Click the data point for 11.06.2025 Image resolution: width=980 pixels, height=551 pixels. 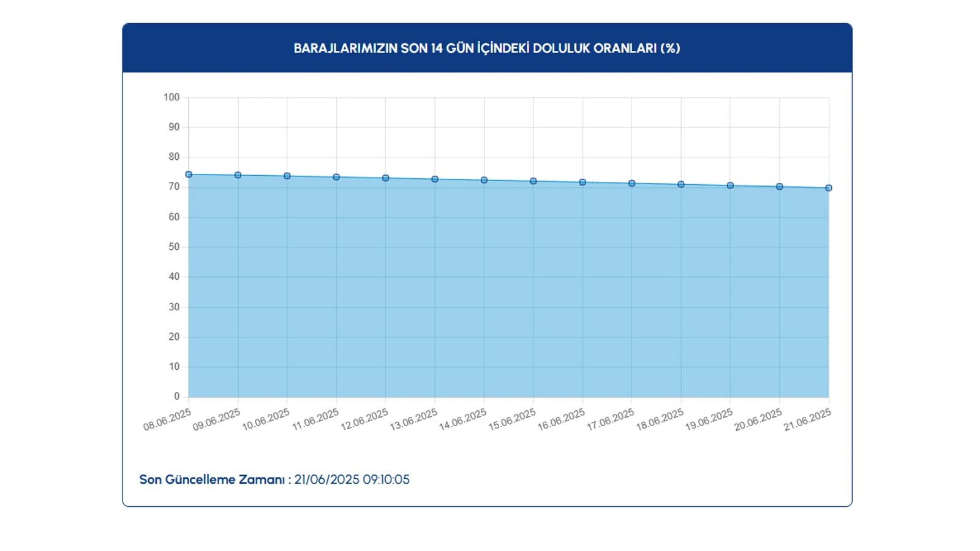pyautogui.click(x=336, y=177)
